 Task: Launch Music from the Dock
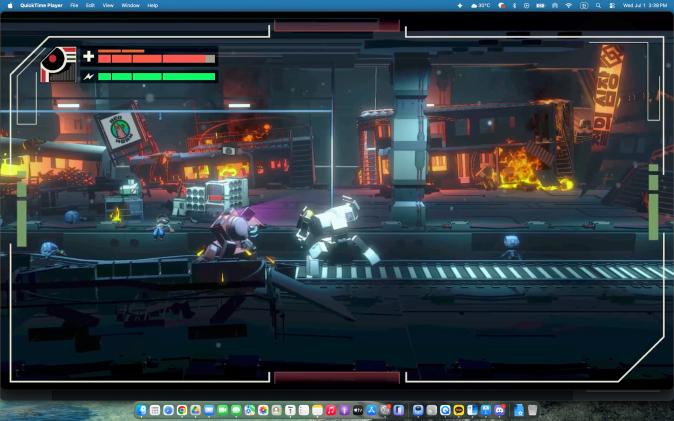pyautogui.click(x=331, y=410)
